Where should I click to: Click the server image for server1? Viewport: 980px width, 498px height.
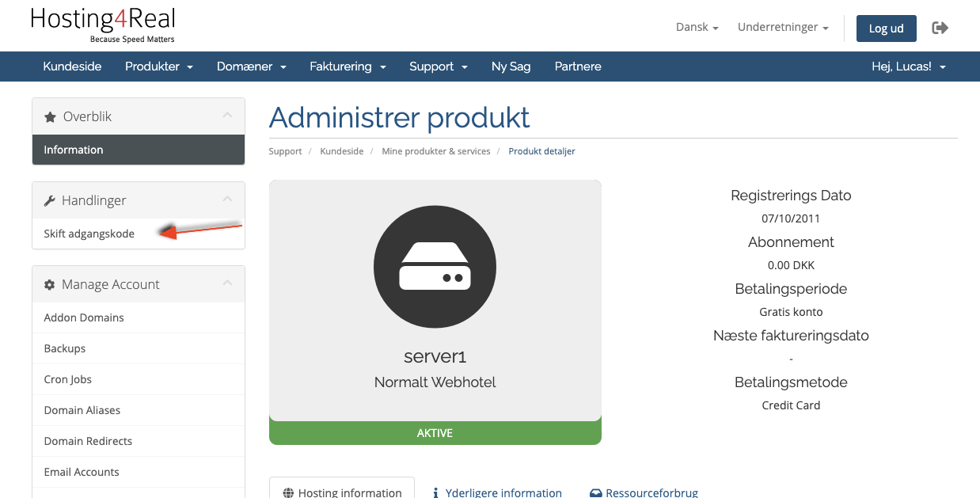pos(435,267)
